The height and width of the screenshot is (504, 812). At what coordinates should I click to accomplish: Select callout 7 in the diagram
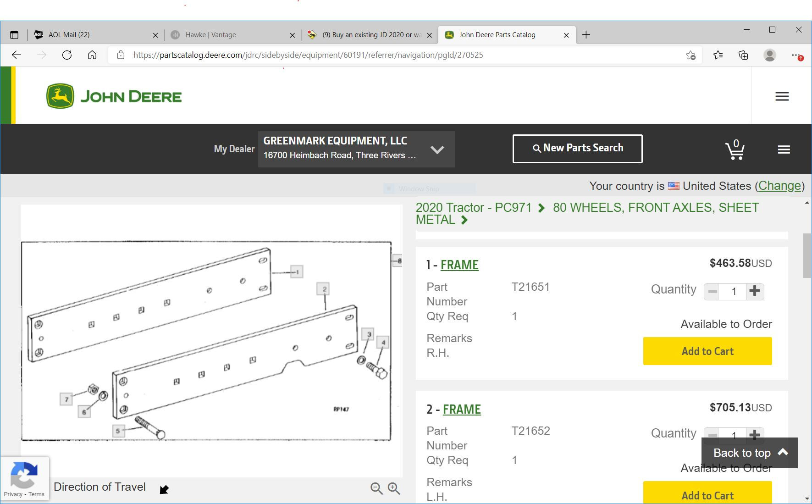[66, 399]
